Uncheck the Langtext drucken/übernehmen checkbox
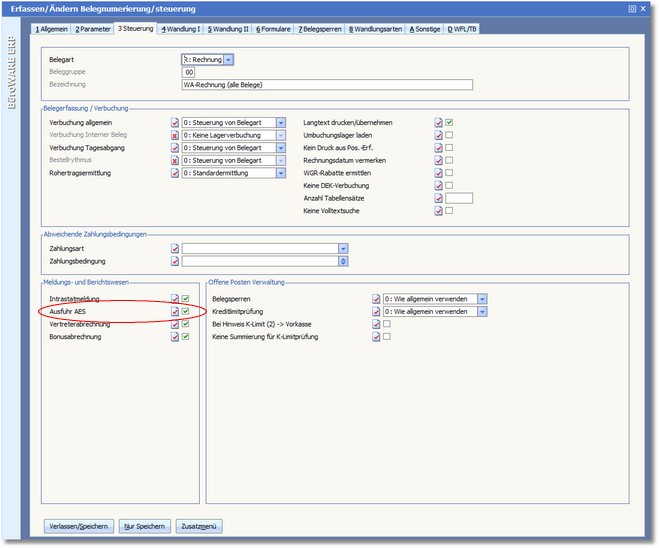This screenshot has width=659, height=548. pyautogui.click(x=450, y=122)
